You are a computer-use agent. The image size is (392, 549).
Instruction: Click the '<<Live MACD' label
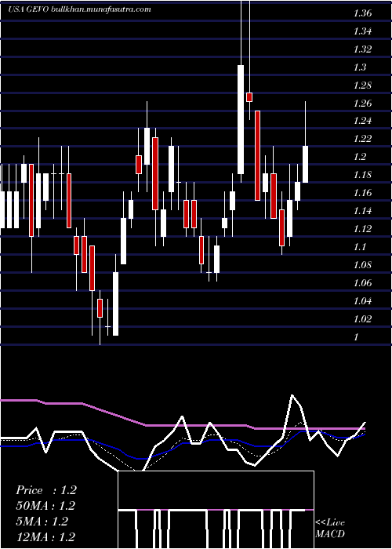coord(330,529)
